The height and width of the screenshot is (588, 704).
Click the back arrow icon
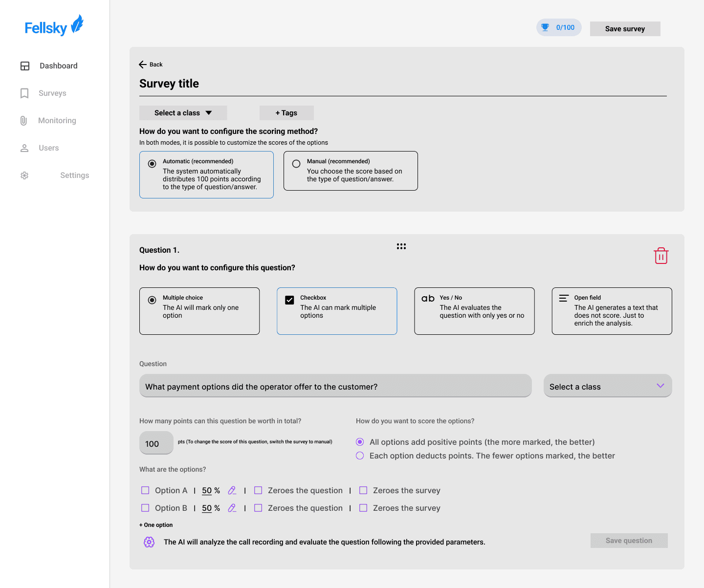tap(143, 65)
